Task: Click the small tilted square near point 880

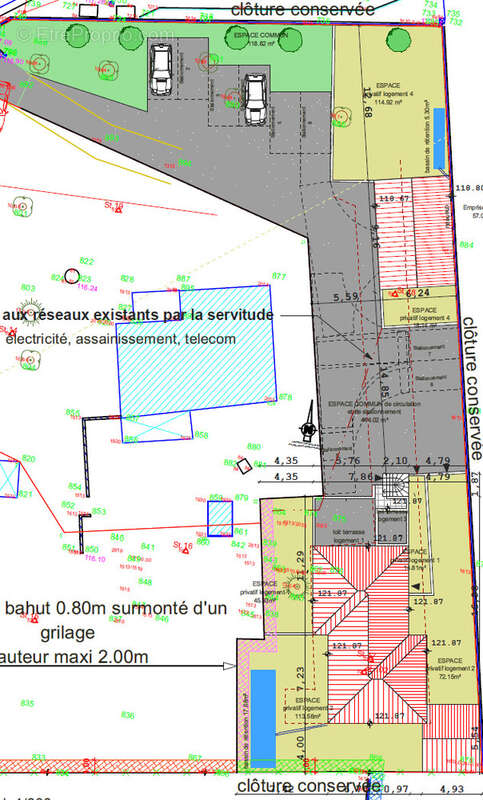Action: click(x=244, y=466)
